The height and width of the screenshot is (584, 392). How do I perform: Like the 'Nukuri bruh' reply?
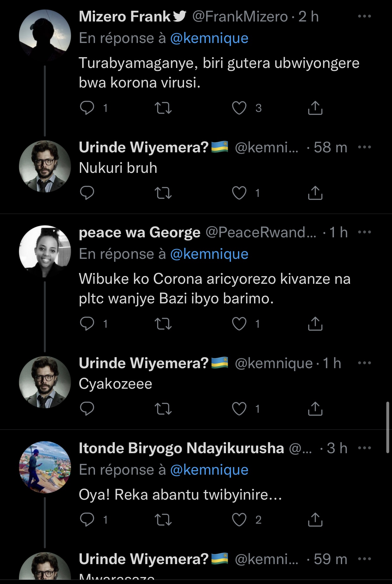coord(239,193)
